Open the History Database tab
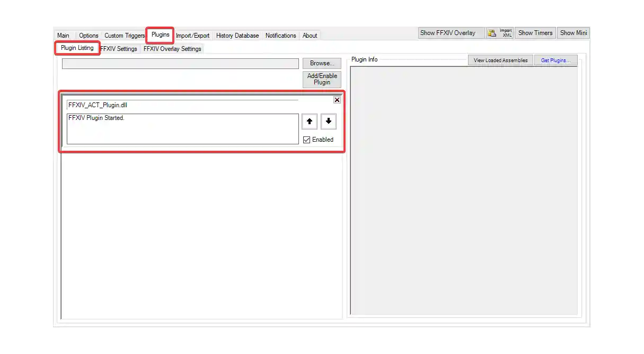The image size is (644, 354). [x=237, y=35]
